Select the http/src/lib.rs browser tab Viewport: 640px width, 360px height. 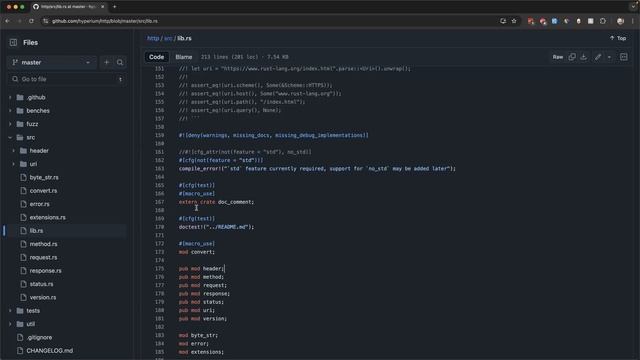(68, 7)
